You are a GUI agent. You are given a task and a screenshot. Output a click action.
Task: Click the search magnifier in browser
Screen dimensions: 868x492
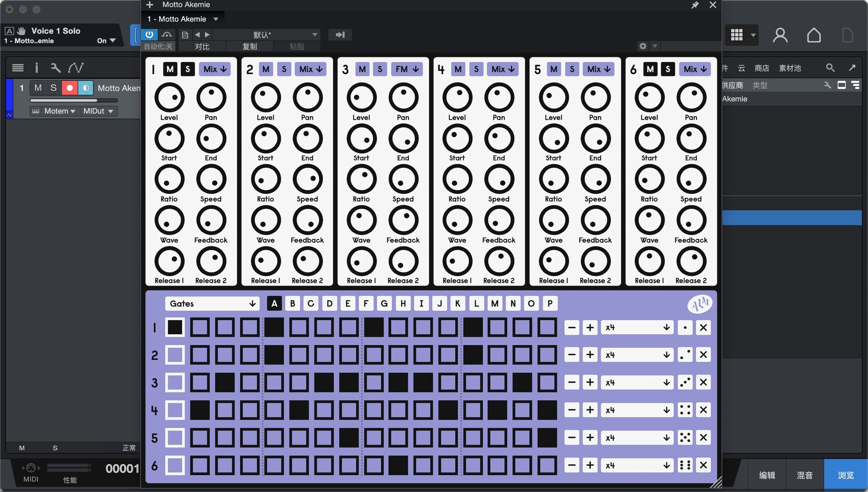pos(830,68)
